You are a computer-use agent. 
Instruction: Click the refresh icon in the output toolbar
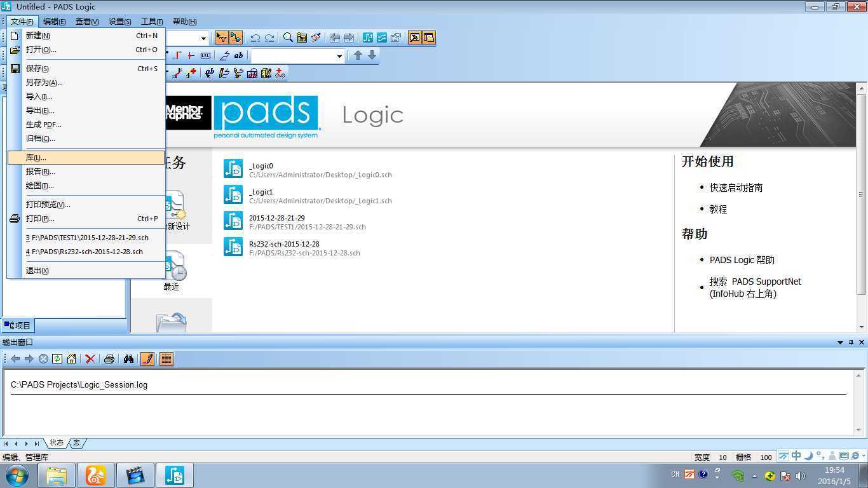[x=57, y=359]
